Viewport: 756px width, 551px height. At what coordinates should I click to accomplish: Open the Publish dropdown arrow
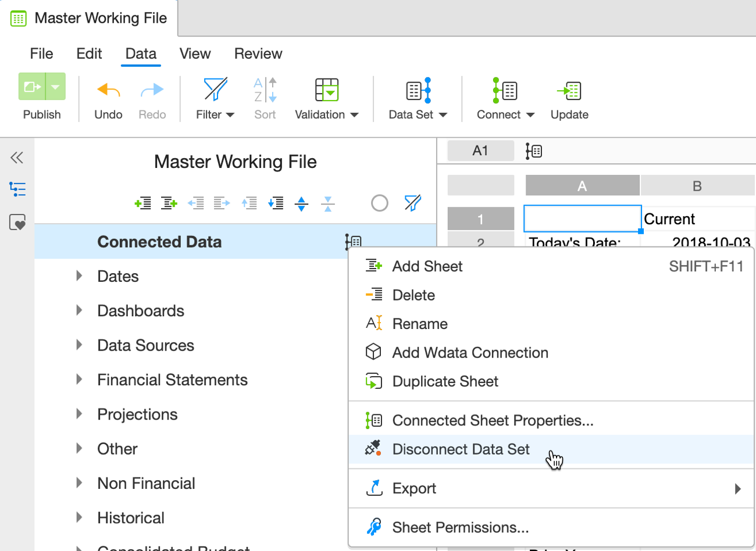coord(55,87)
